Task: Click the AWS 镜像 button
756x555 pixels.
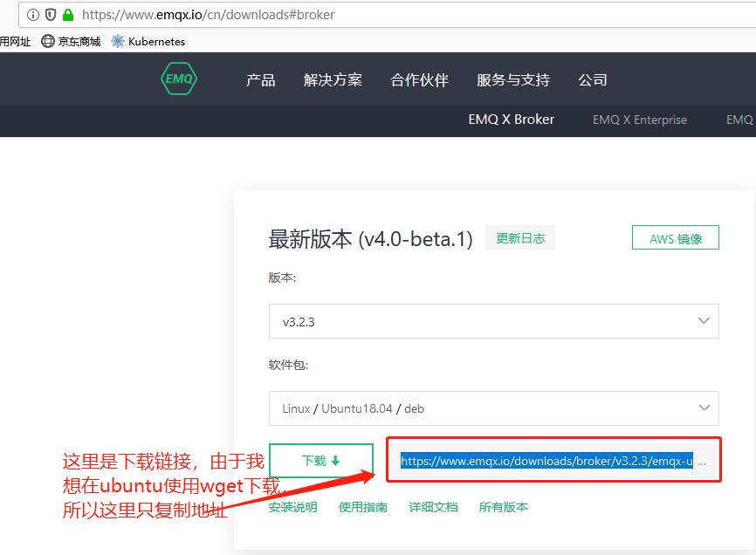Action: click(676, 237)
